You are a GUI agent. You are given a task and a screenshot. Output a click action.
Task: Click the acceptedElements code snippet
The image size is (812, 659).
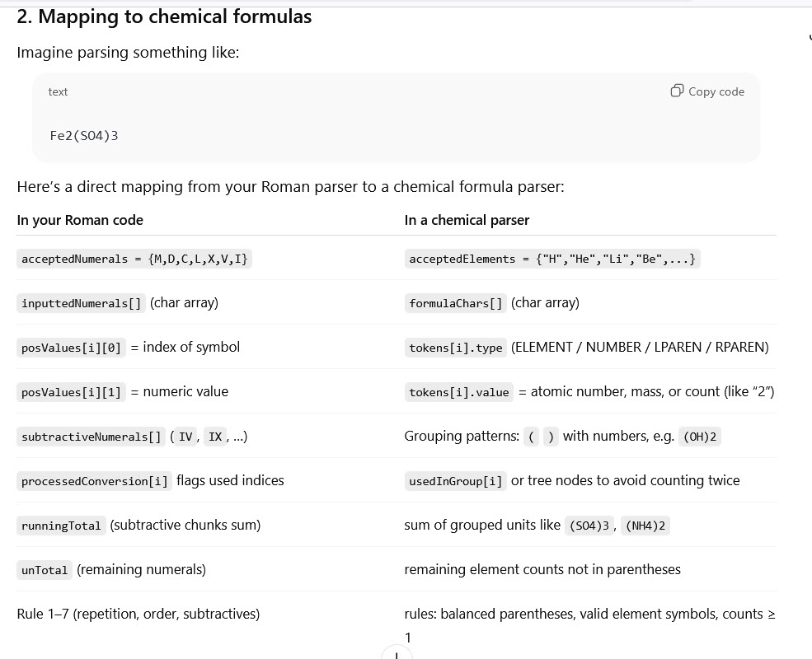coord(552,259)
